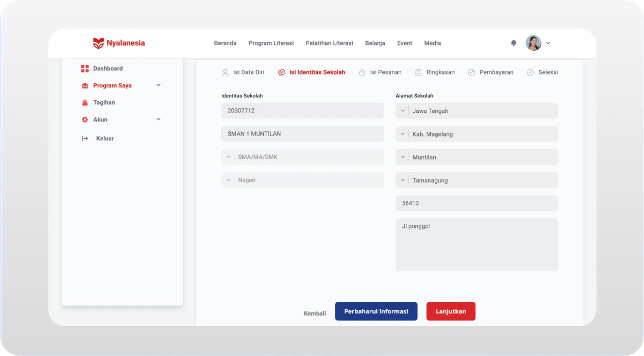Open Pelatihan Literasi menu item
The image size is (644, 356).
329,43
